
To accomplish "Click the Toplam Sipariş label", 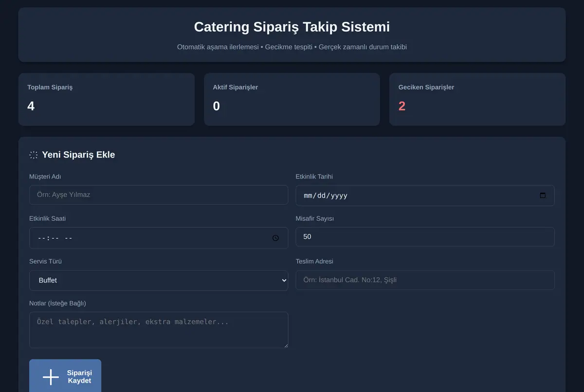I will click(x=50, y=87).
